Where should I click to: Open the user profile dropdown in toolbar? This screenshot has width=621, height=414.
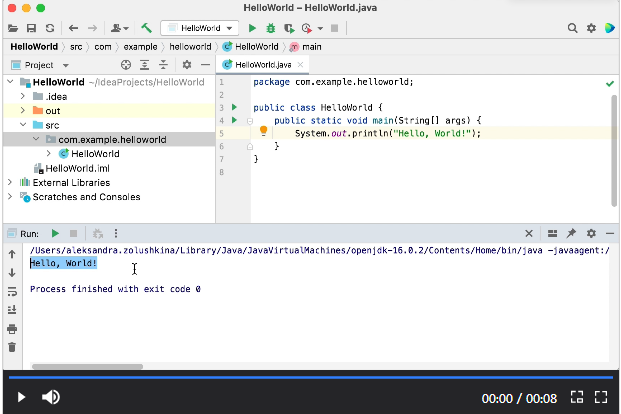click(x=120, y=28)
